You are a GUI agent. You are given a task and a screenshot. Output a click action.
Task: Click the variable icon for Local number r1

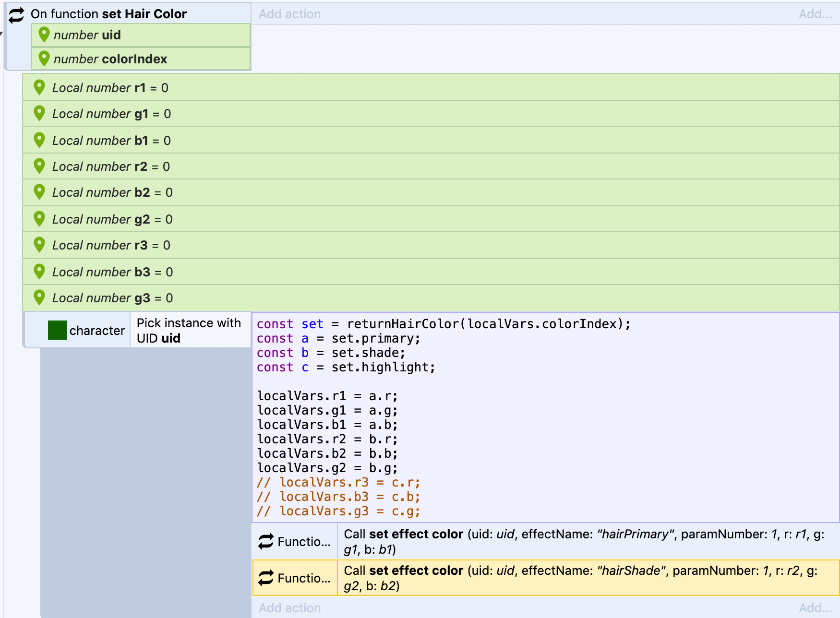click(x=39, y=87)
